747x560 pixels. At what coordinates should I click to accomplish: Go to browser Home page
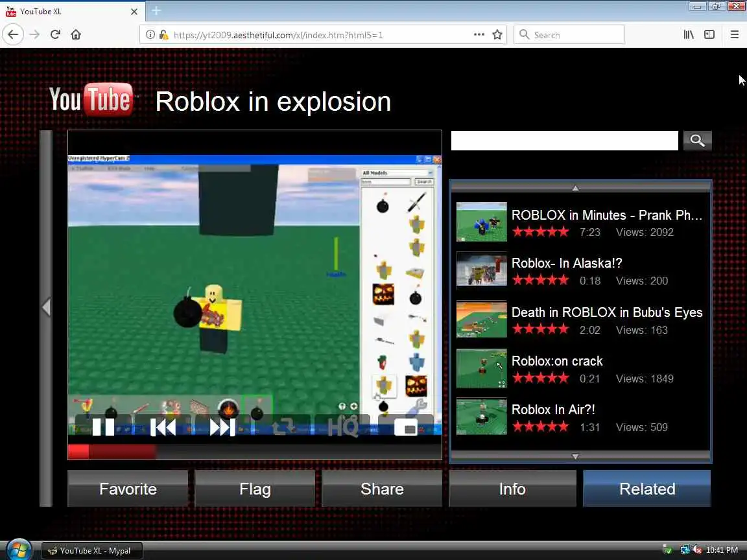(x=76, y=34)
